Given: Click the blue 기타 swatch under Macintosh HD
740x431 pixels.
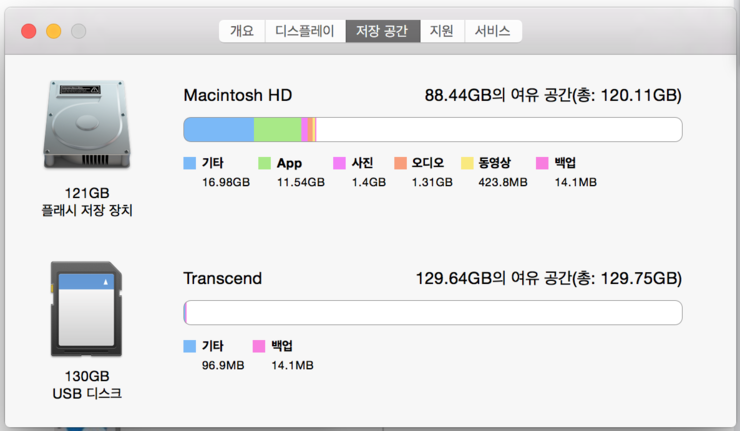Looking at the screenshot, I should pyautogui.click(x=190, y=163).
